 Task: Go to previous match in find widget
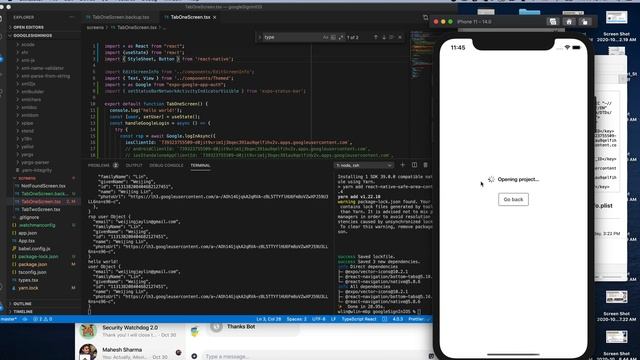(376, 37)
